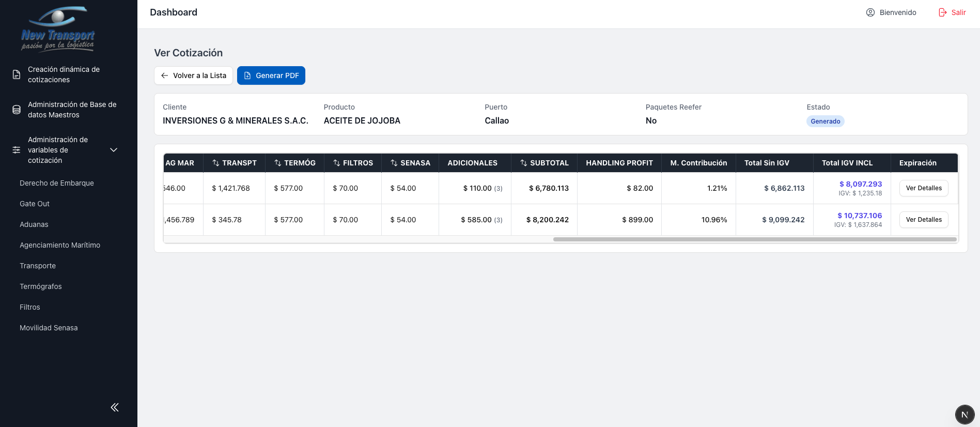The height and width of the screenshot is (427, 980).
Task: Open Administración de Base de datos Maestros
Action: pos(72,110)
